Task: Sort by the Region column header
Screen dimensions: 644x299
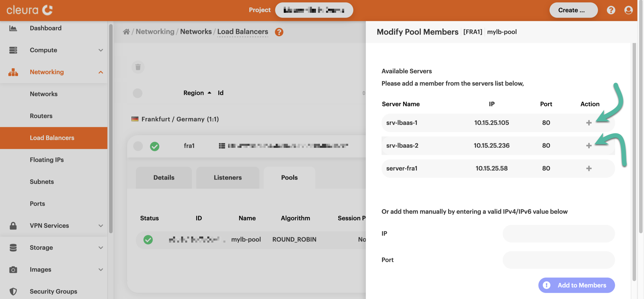Action: (194, 93)
